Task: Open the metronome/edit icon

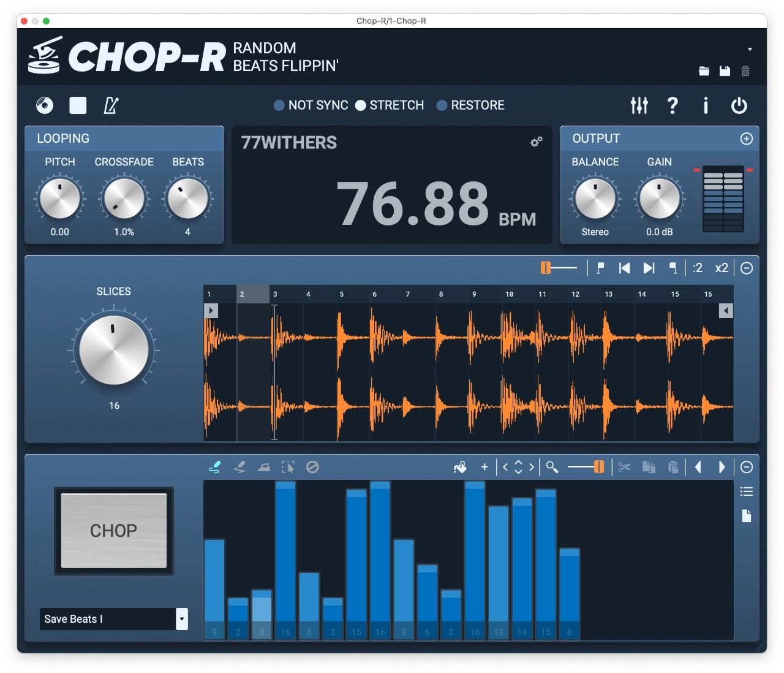Action: [x=111, y=105]
